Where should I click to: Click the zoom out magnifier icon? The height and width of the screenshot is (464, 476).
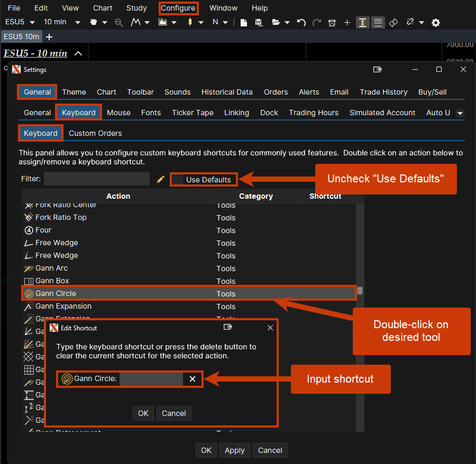point(118,23)
